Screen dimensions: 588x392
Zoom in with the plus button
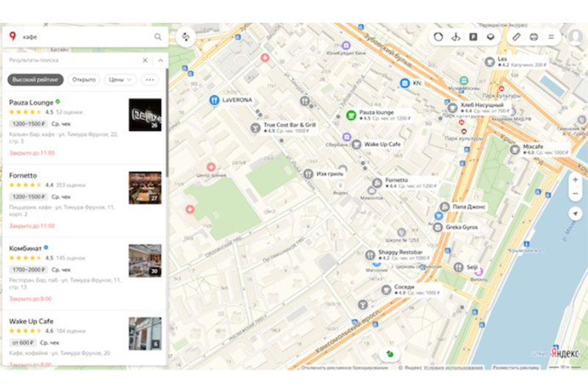[x=576, y=179]
